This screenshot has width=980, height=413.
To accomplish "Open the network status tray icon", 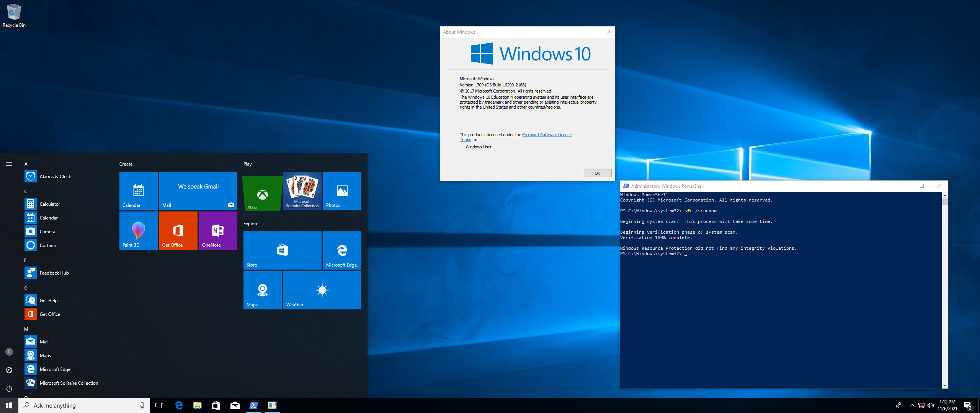I will click(x=921, y=405).
